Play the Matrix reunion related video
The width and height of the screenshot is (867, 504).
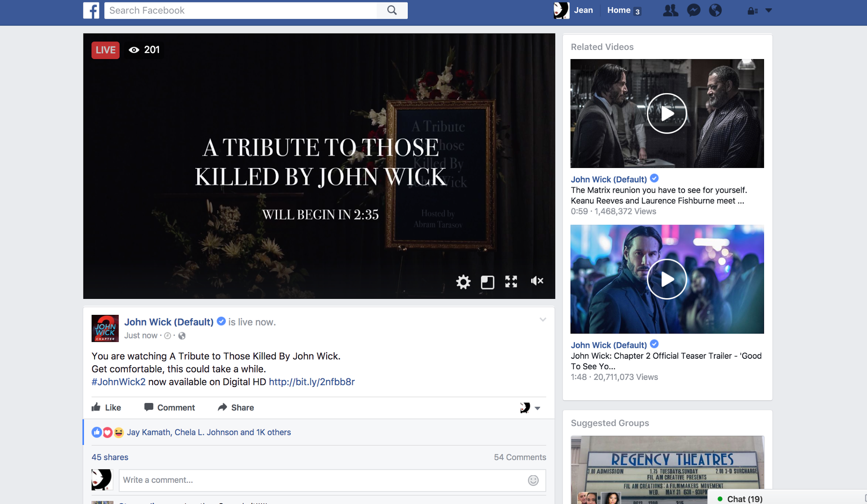667,113
